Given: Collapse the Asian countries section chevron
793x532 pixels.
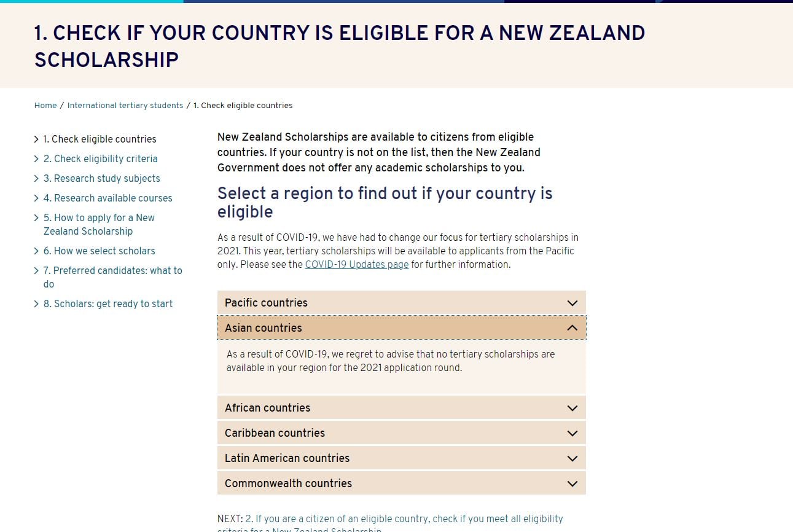Looking at the screenshot, I should pos(572,328).
